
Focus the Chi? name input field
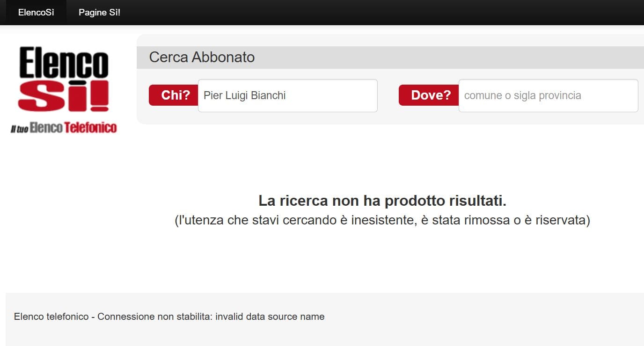pyautogui.click(x=287, y=95)
